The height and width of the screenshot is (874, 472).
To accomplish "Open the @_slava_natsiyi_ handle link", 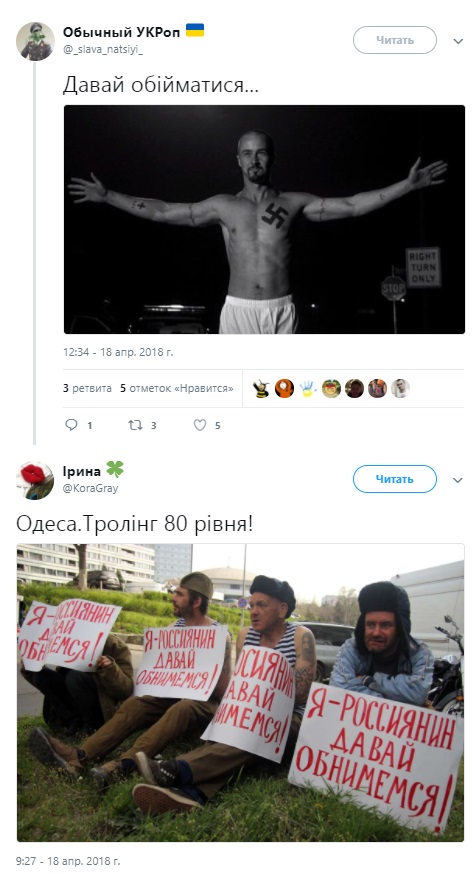I will pos(103,50).
